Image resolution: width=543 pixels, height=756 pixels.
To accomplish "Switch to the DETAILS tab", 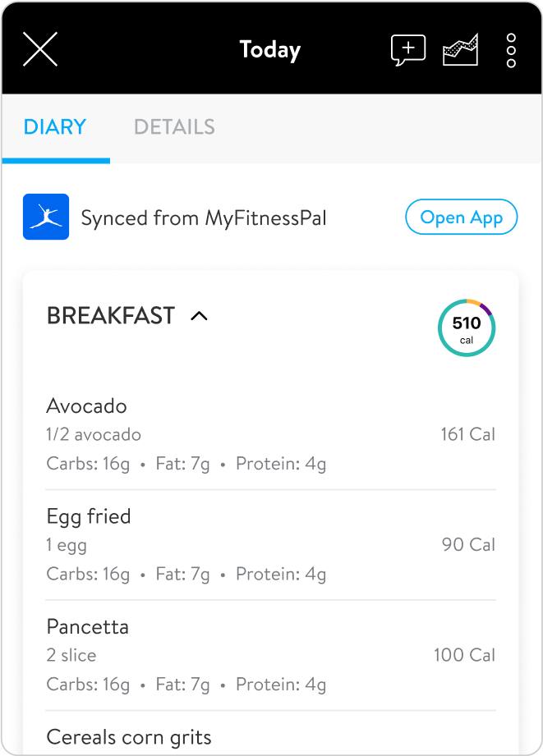I will (174, 127).
